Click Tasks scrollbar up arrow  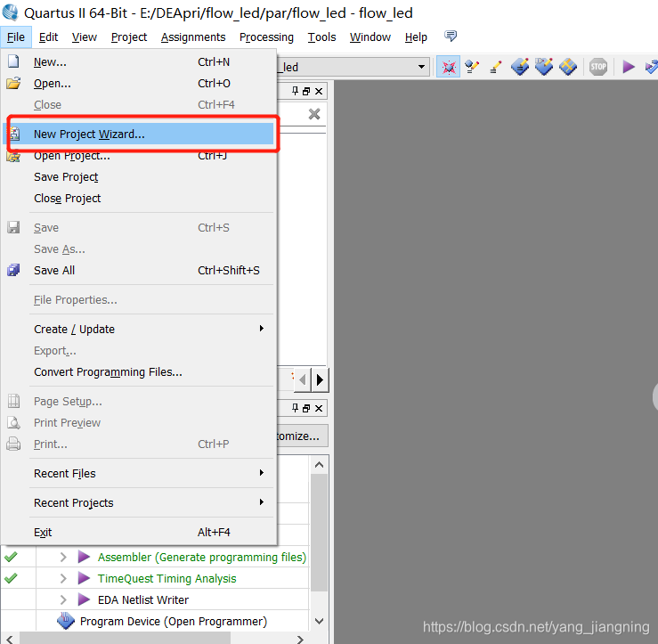(320, 465)
